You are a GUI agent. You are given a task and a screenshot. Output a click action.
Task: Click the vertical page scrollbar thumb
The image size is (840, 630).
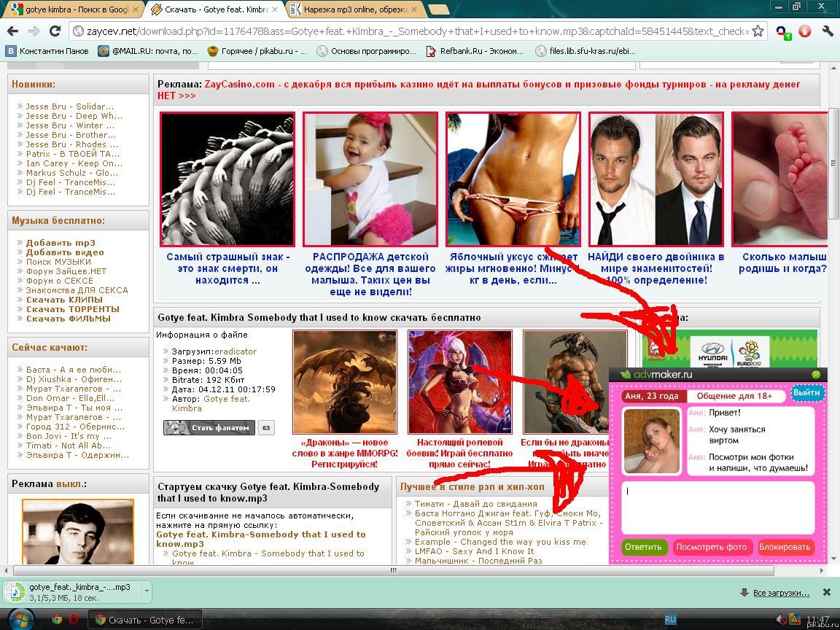coord(833,163)
